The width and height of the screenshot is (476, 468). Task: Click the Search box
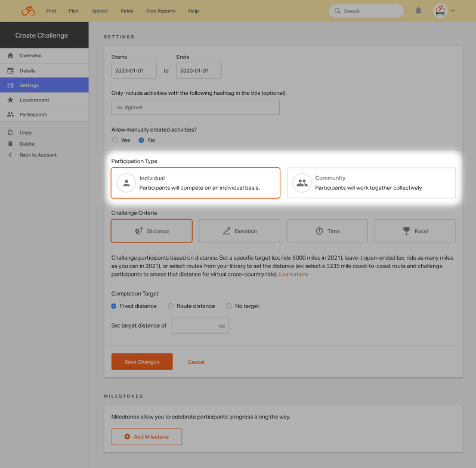point(366,11)
